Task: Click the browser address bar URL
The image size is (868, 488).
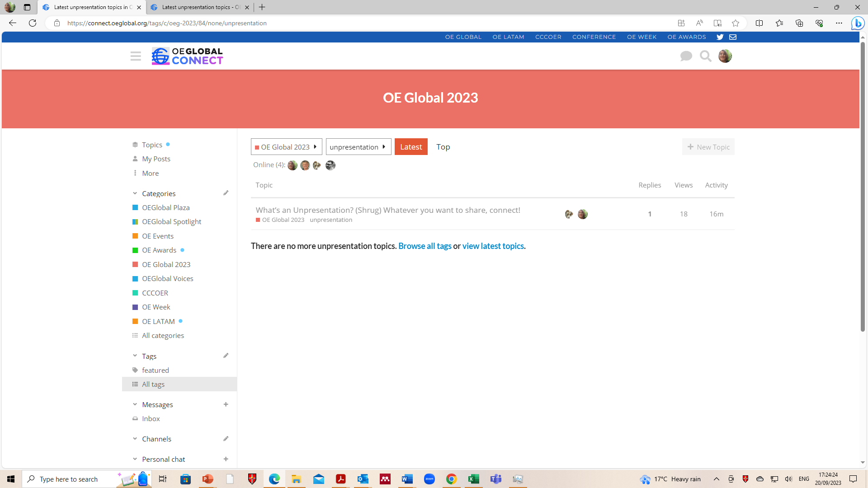Action: click(x=167, y=23)
